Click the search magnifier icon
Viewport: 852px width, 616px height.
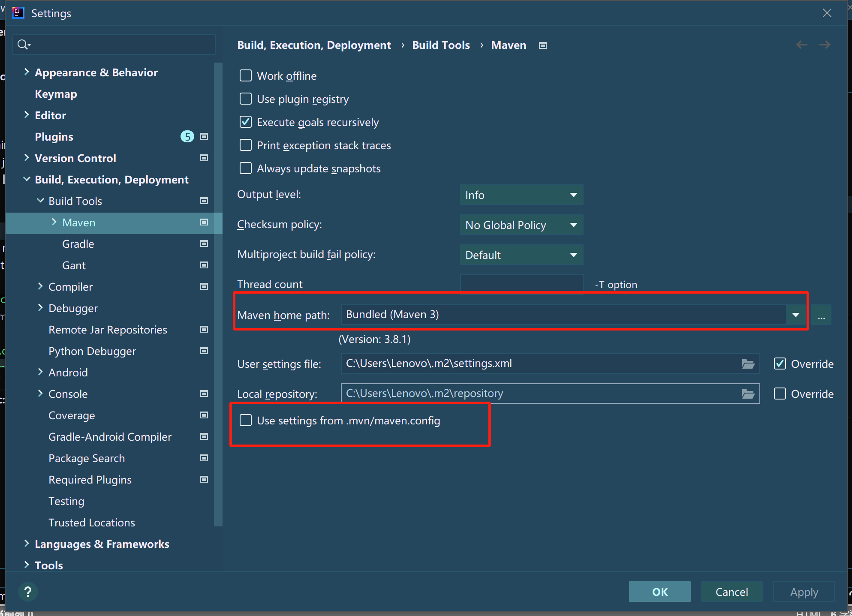click(x=23, y=45)
